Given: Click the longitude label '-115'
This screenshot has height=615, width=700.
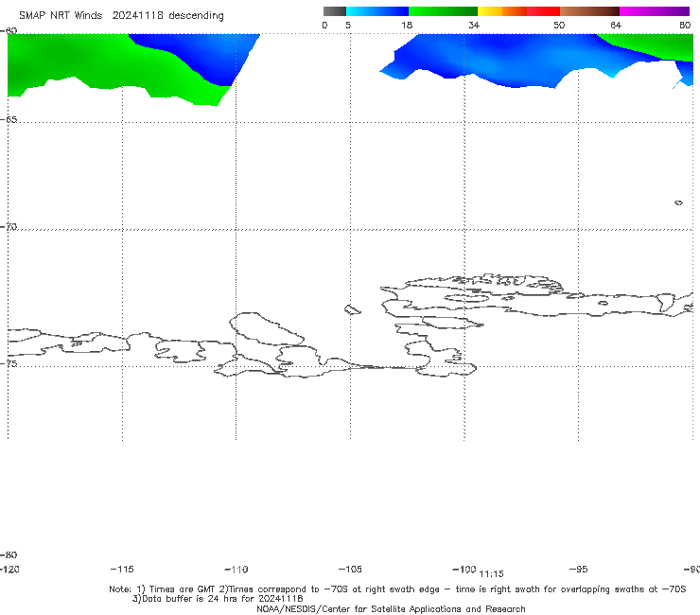Looking at the screenshot, I should pyautogui.click(x=122, y=569).
